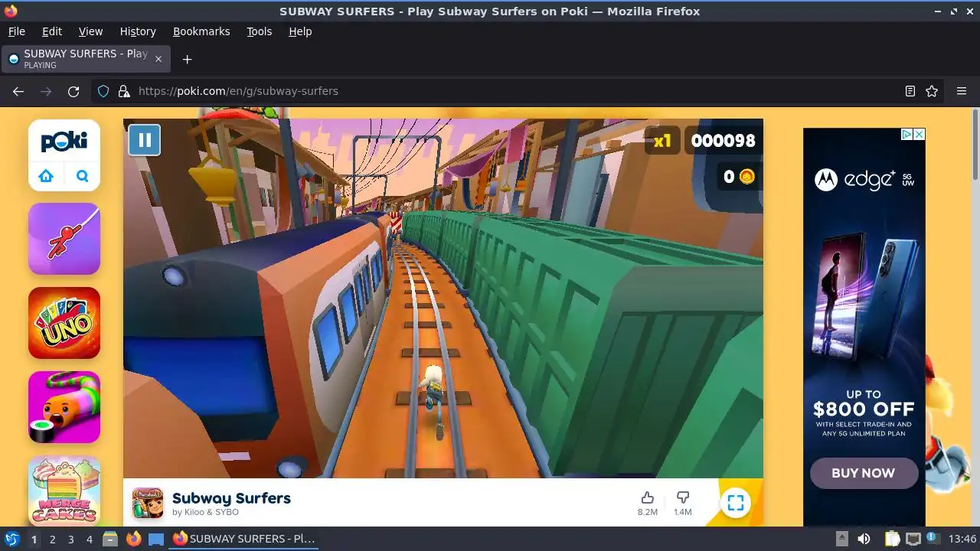The image size is (980, 551).
Task: Switch to workspace 4
Action: (x=89, y=539)
